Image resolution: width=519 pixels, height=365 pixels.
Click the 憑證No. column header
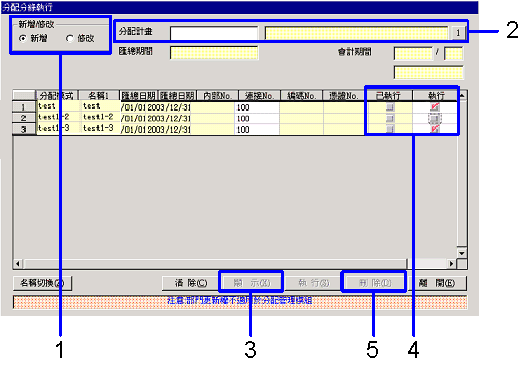click(344, 96)
